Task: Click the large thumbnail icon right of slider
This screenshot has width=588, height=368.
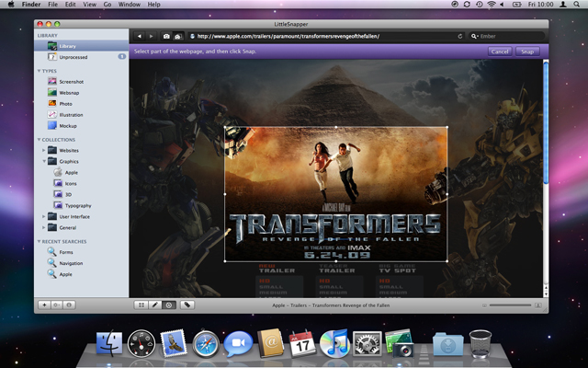Action: click(537, 305)
